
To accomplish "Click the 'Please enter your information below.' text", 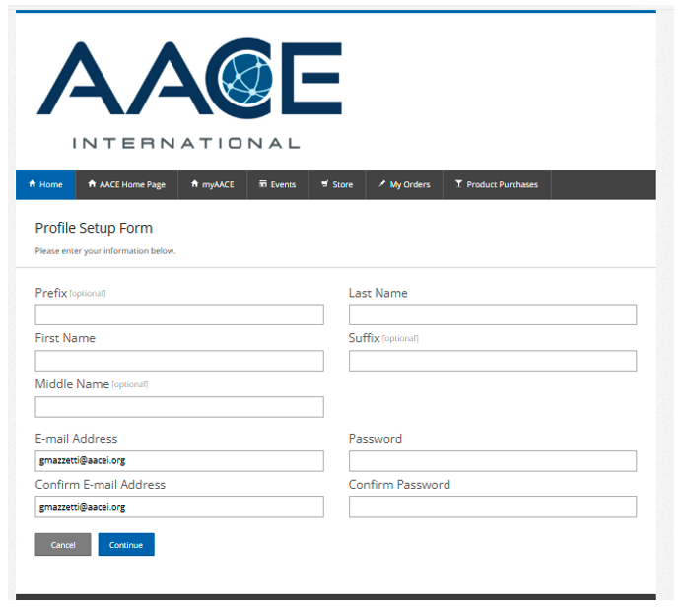I will (x=105, y=251).
